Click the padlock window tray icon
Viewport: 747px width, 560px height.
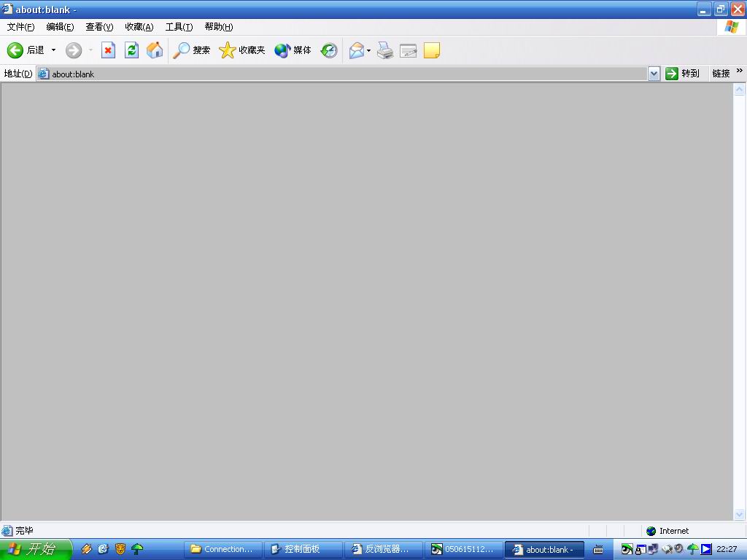point(640,550)
